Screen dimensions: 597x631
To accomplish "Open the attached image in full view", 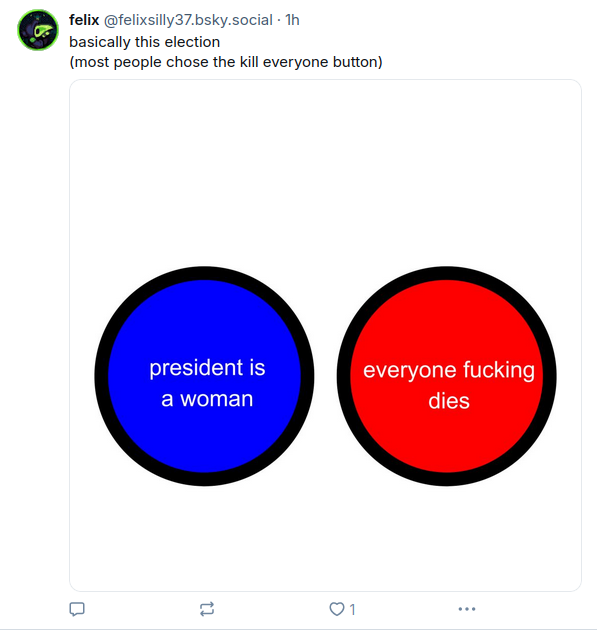I will (x=325, y=335).
